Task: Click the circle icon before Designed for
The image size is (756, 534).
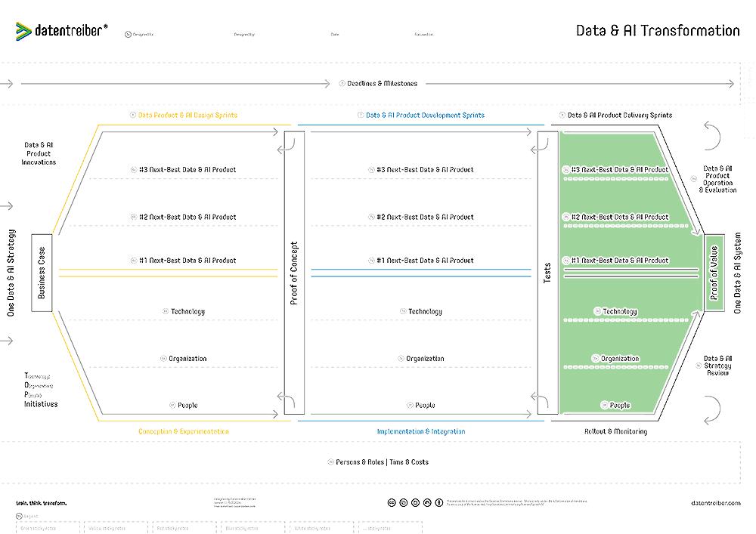Action: pyautogui.click(x=128, y=35)
